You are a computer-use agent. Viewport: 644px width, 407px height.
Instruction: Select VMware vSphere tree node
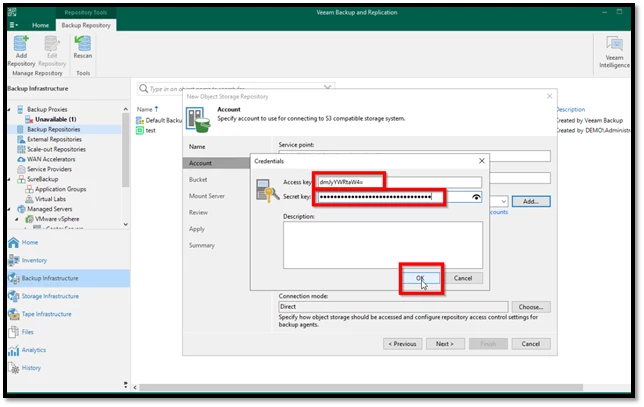[57, 219]
